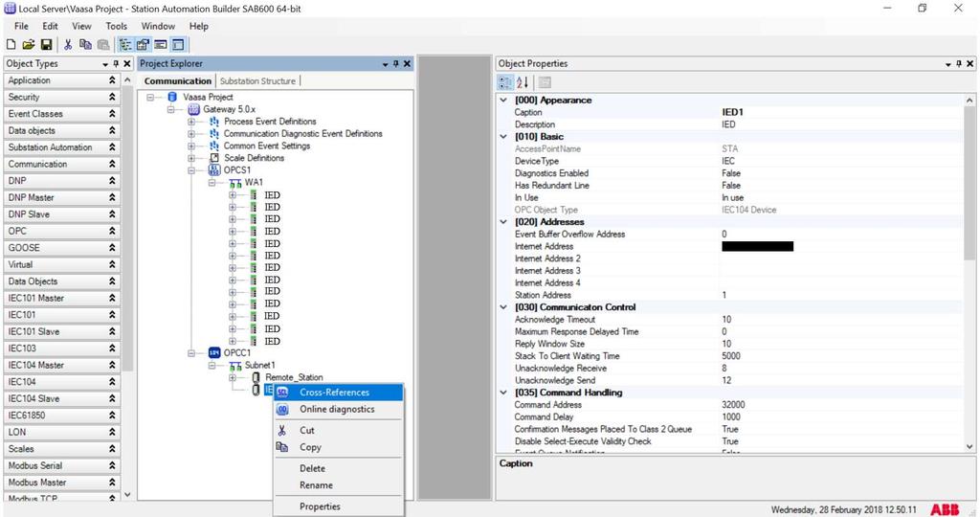
Task: Click the IEC61850 object type header
Action: (61, 416)
